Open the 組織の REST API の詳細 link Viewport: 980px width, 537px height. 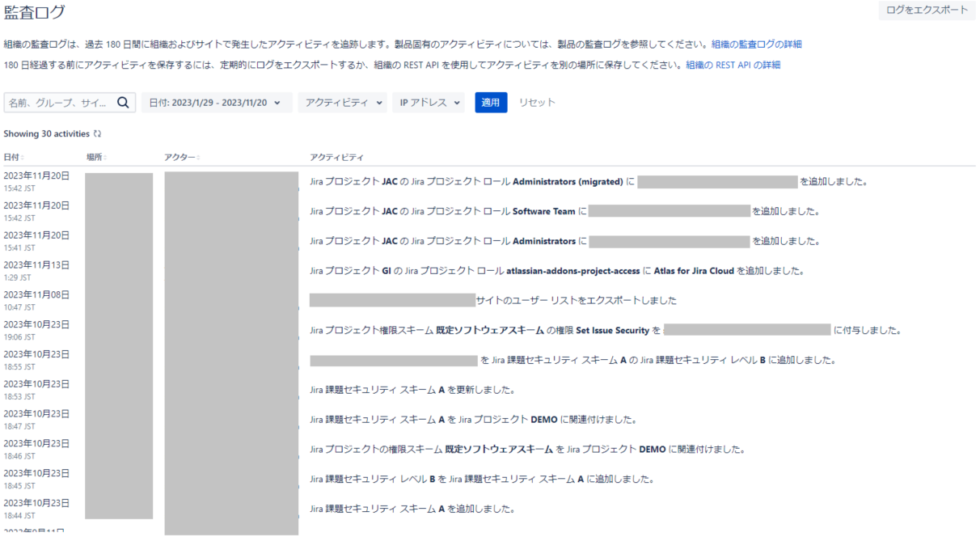click(733, 65)
